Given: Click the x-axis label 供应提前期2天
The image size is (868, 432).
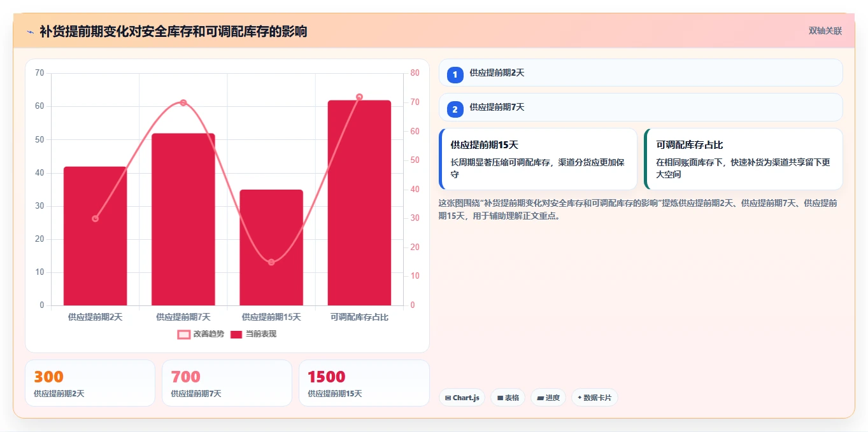Looking at the screenshot, I should point(95,317).
